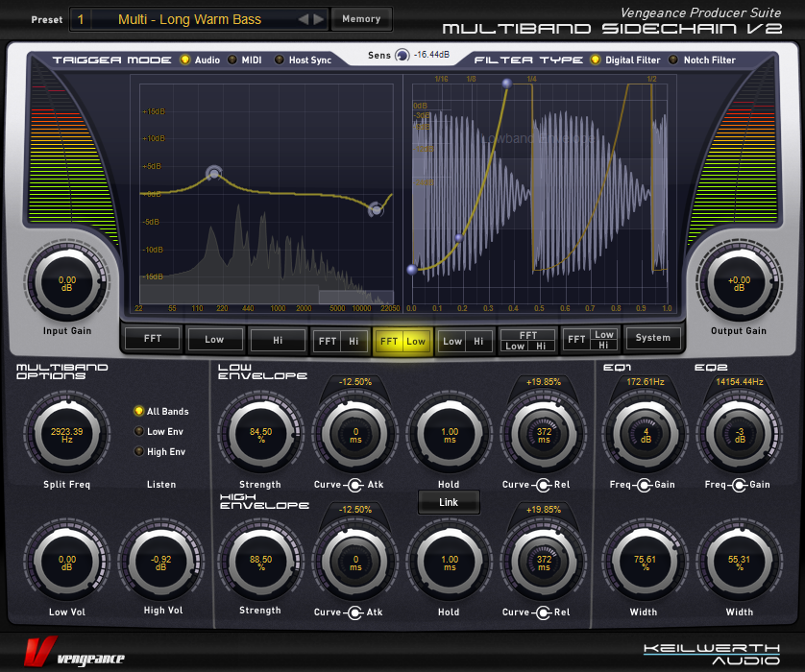Click next preset right arrow
805x672 pixels.
pos(319,19)
